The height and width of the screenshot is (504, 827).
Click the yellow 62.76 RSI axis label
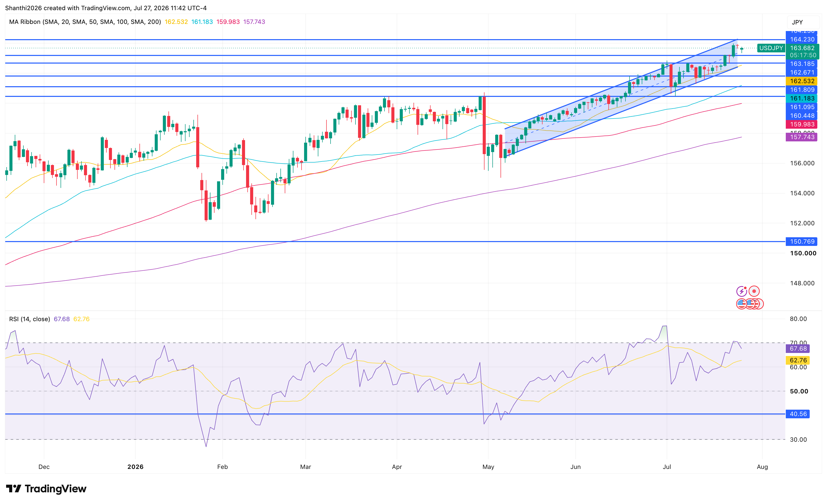(x=798, y=361)
